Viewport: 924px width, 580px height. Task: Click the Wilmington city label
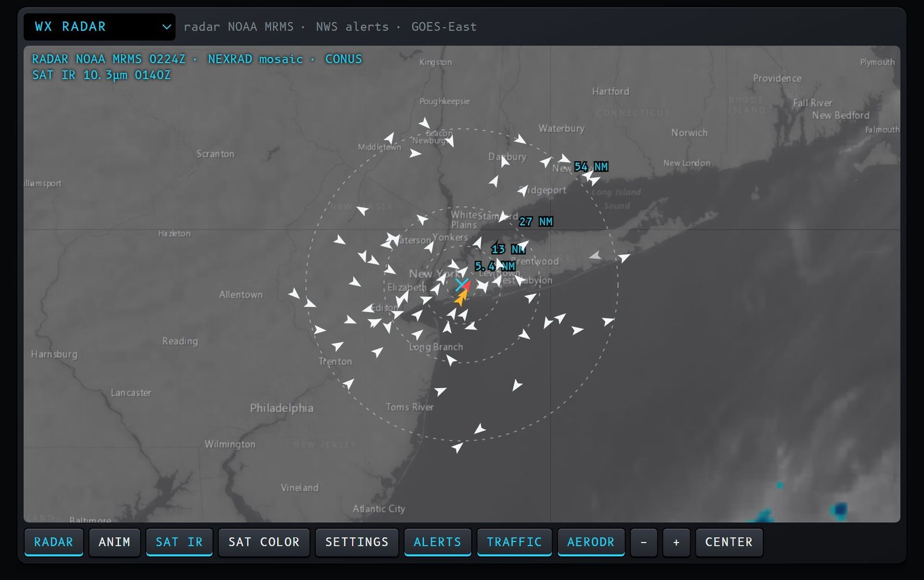click(x=230, y=444)
